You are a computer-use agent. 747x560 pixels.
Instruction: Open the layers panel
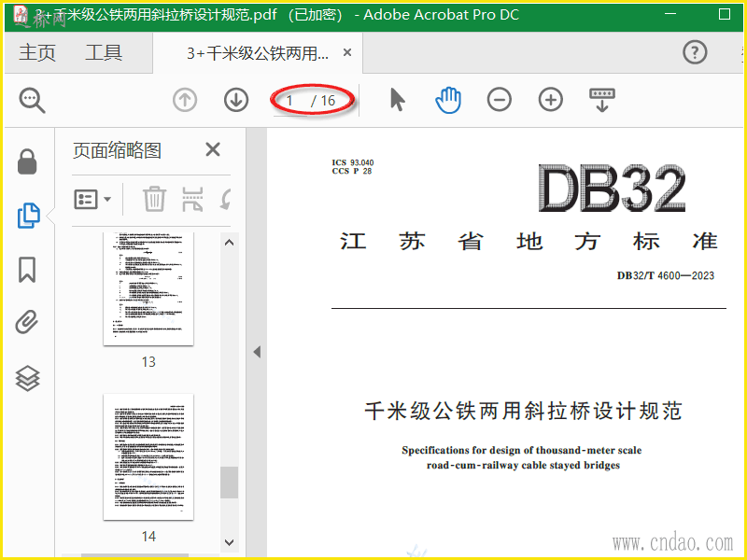click(x=28, y=379)
